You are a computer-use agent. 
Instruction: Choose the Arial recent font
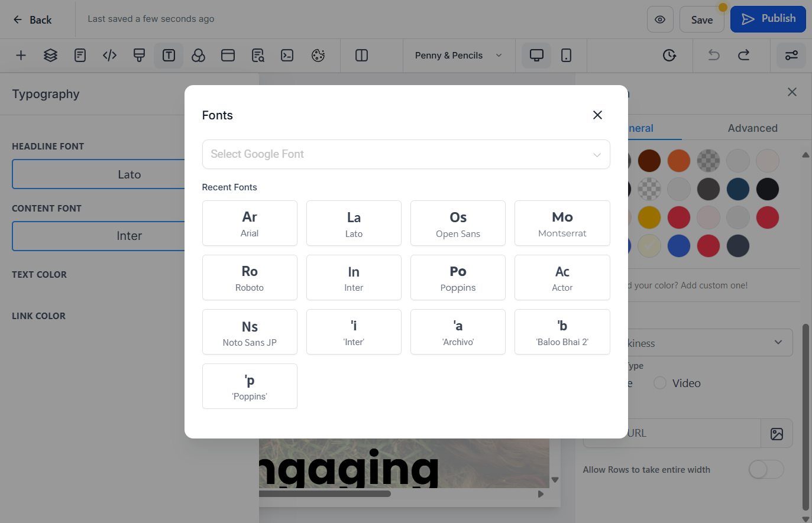tap(250, 223)
